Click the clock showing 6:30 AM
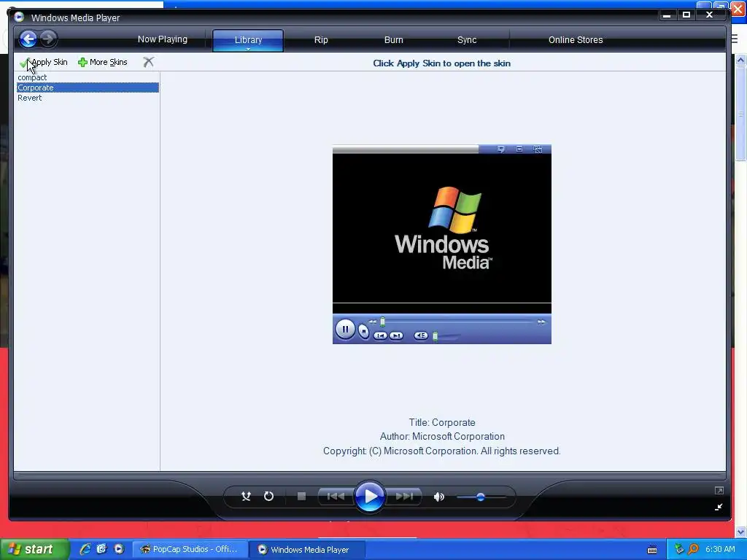747x560 pixels. 720,549
